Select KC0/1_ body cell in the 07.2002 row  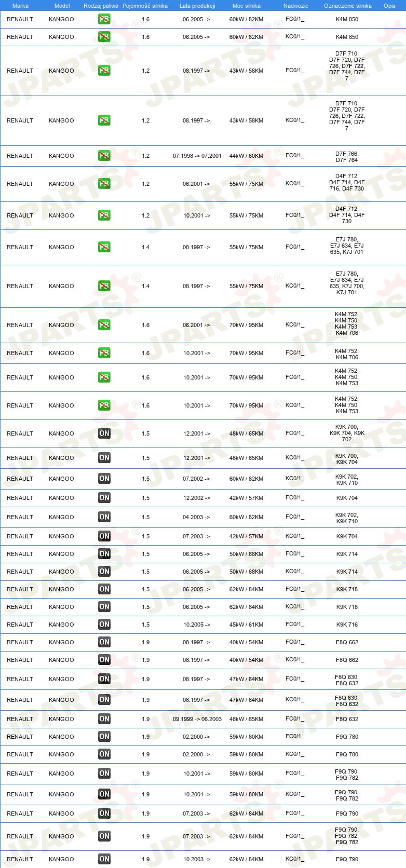295,478
